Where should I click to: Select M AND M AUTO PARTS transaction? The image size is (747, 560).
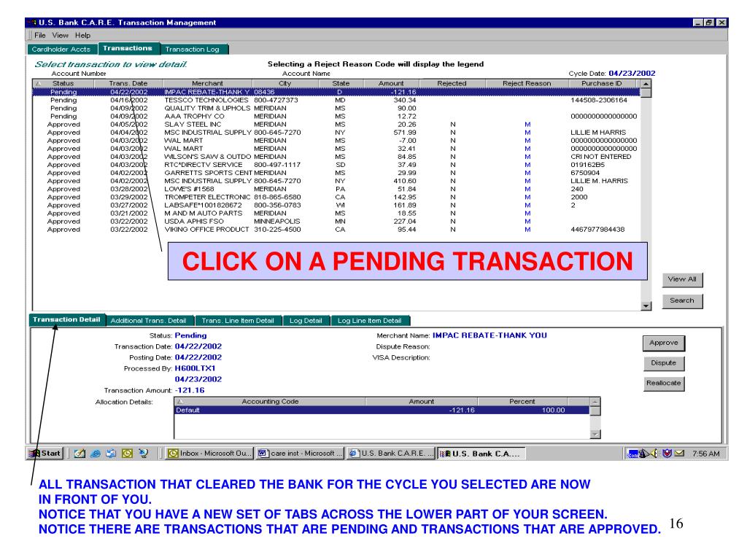(x=336, y=214)
